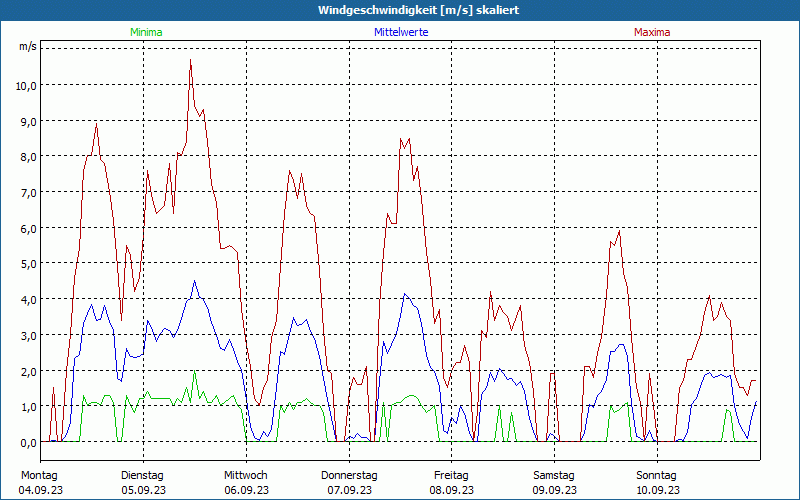Click the 08.09.23 date label

(x=452, y=490)
